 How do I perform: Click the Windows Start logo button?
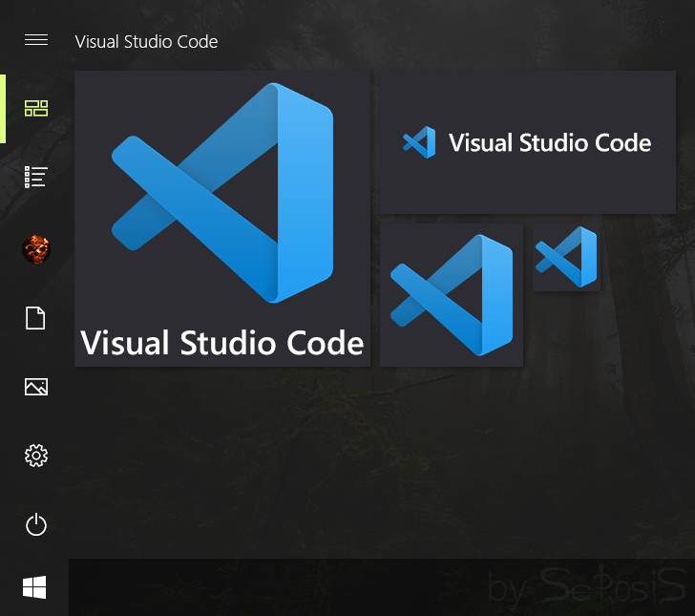[34, 587]
